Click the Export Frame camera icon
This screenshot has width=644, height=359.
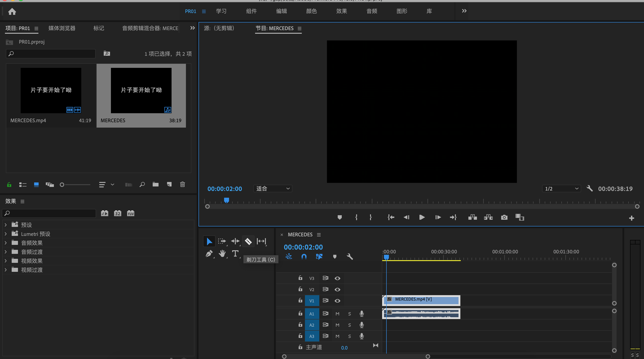pos(504,217)
